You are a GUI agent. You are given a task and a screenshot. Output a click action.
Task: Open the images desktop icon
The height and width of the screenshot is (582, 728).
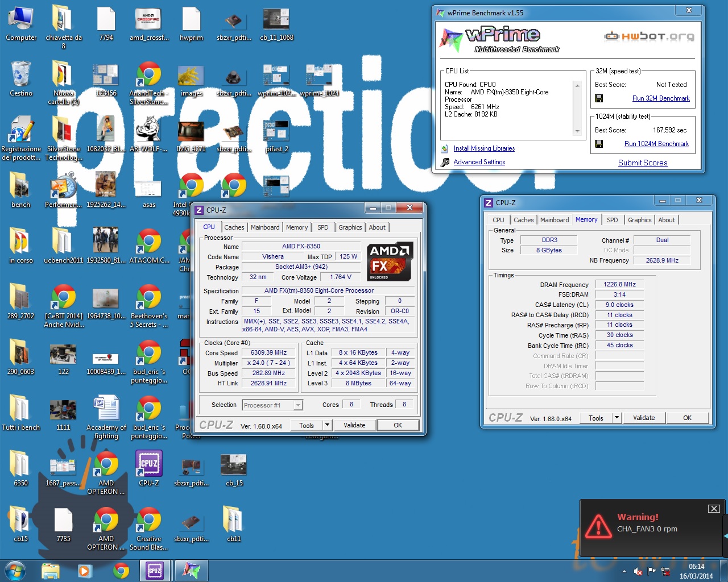[x=191, y=79]
